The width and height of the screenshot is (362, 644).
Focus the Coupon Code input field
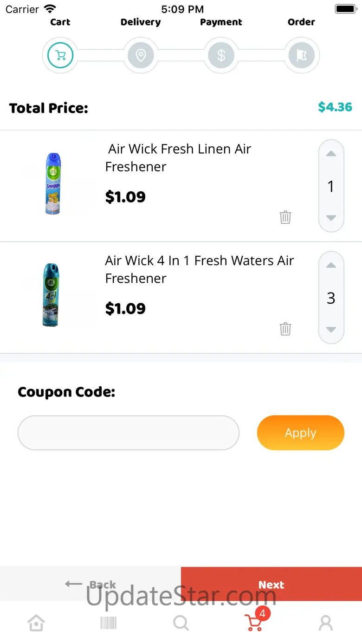[129, 433]
